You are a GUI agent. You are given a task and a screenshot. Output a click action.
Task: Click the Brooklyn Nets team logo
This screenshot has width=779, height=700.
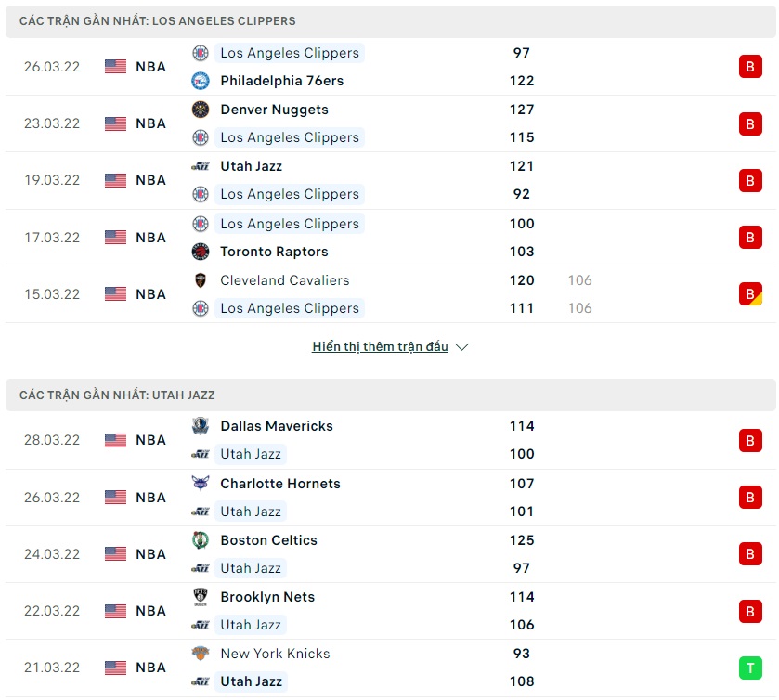click(x=201, y=597)
